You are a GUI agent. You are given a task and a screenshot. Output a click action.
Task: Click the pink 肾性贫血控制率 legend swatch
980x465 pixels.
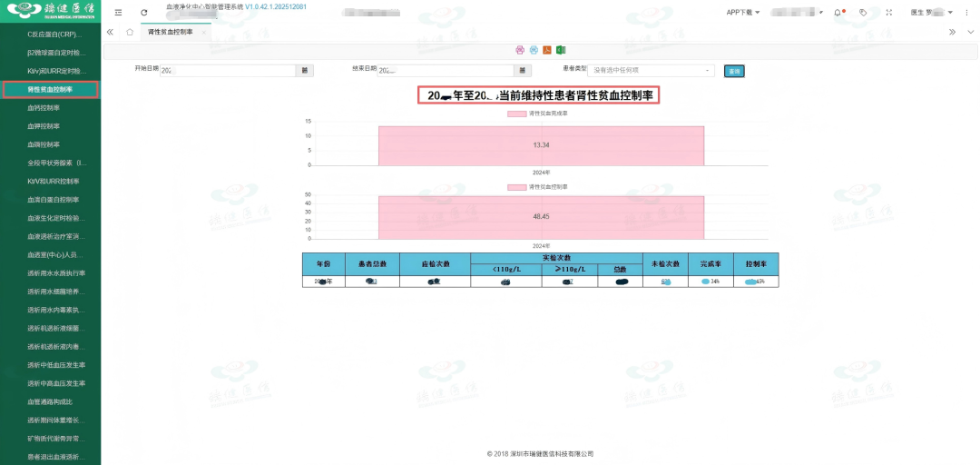coord(516,187)
